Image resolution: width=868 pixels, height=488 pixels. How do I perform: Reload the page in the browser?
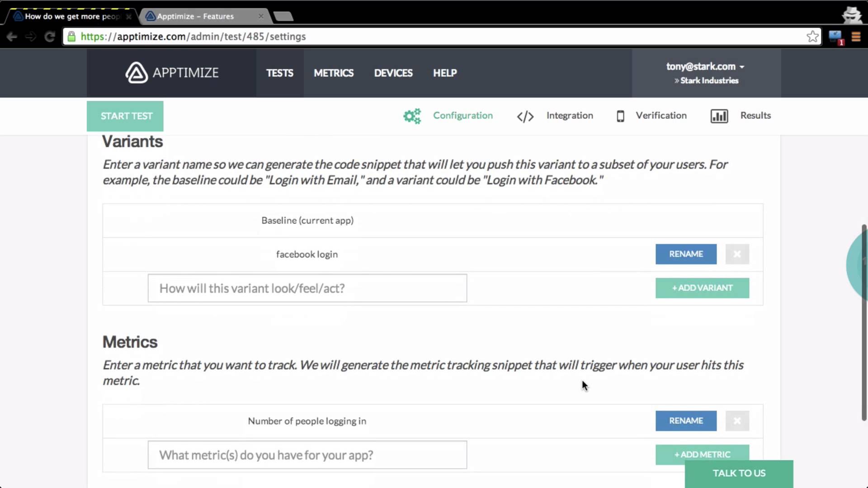point(50,37)
